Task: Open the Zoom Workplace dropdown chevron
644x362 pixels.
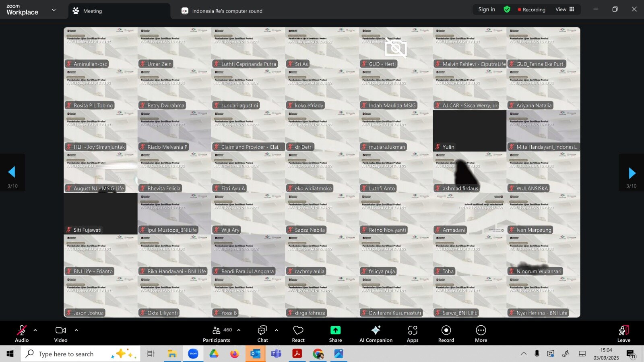Action: (x=54, y=10)
